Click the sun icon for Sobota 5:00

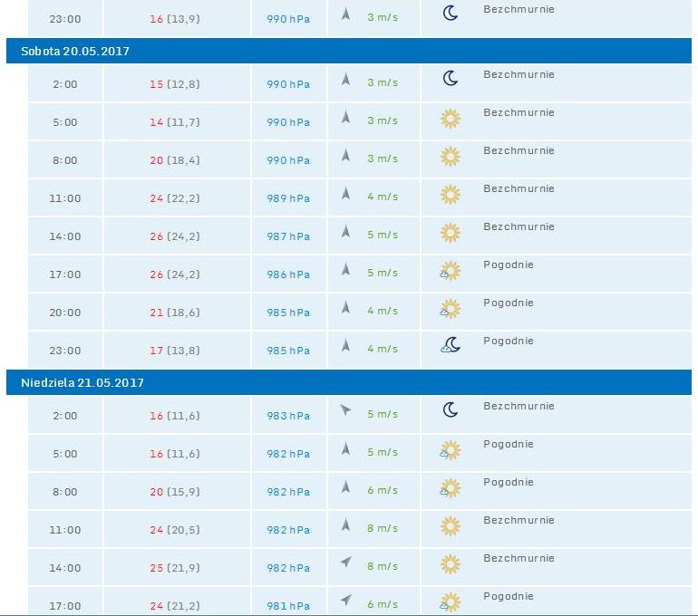pyautogui.click(x=450, y=118)
